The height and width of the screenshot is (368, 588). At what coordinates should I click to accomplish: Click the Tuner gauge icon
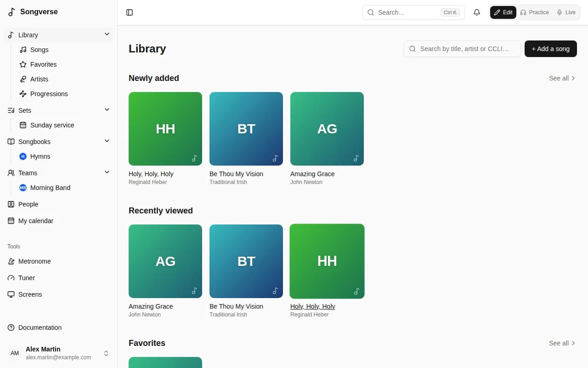coord(11,278)
